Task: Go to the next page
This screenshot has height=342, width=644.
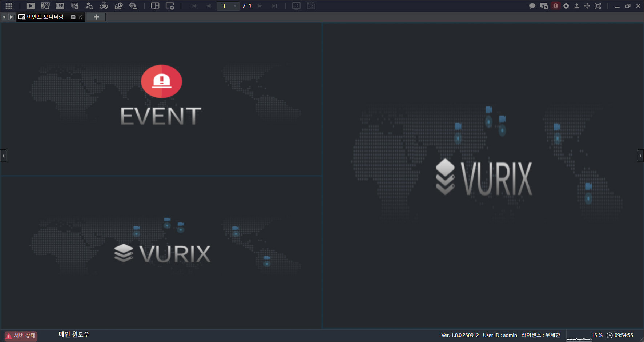Action: point(259,6)
